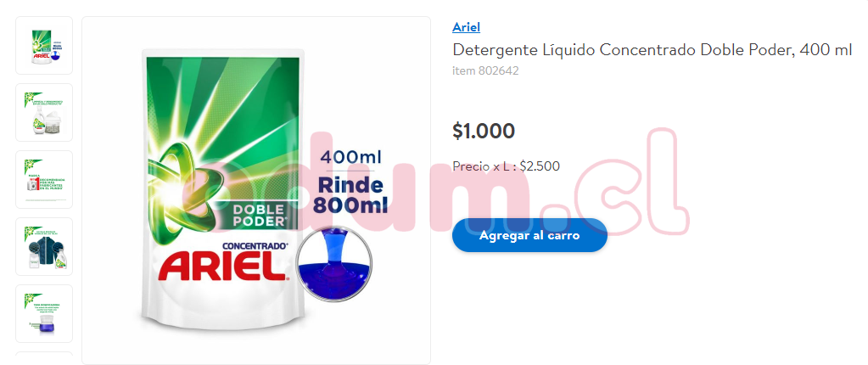Click the red ARIEL logo on pouch
Image resolution: width=868 pixels, height=365 pixels.
coord(224,267)
